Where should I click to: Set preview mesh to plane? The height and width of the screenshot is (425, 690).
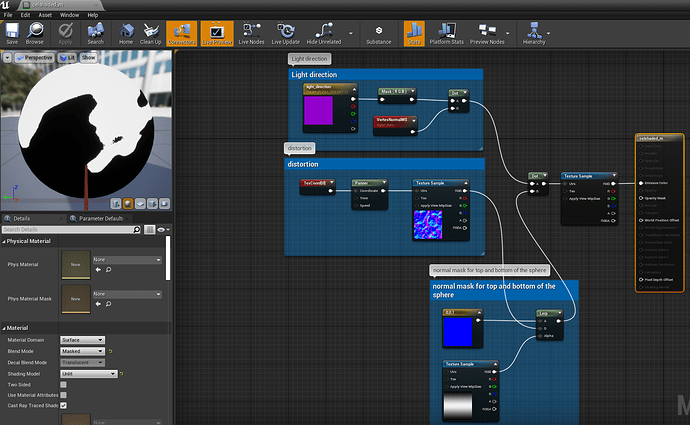click(140, 203)
